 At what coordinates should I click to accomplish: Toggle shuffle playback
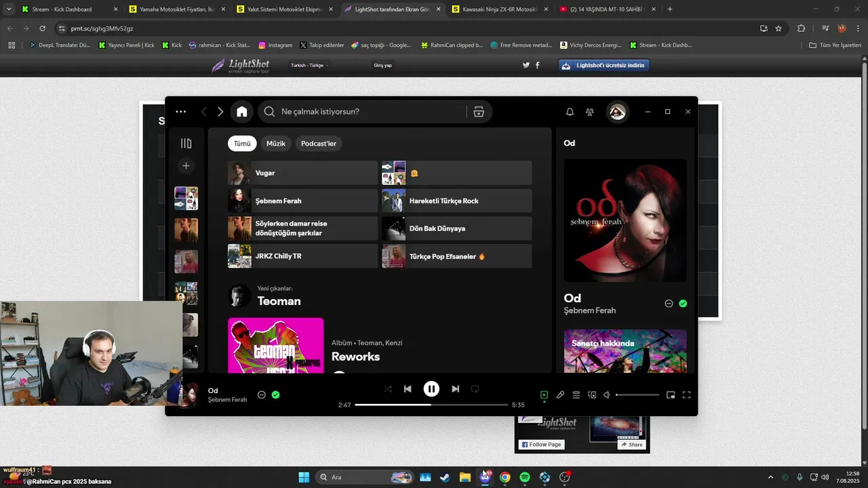point(388,389)
